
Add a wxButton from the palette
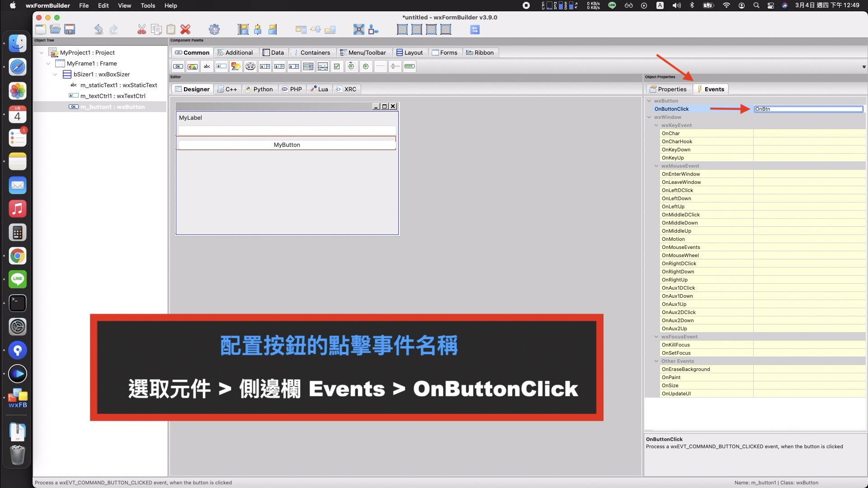coord(178,66)
